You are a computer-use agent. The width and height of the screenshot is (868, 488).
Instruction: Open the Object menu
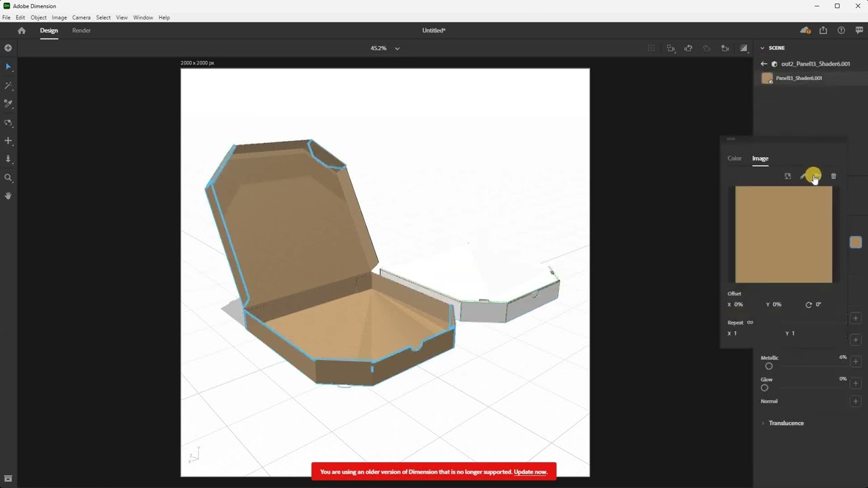pyautogui.click(x=39, y=18)
